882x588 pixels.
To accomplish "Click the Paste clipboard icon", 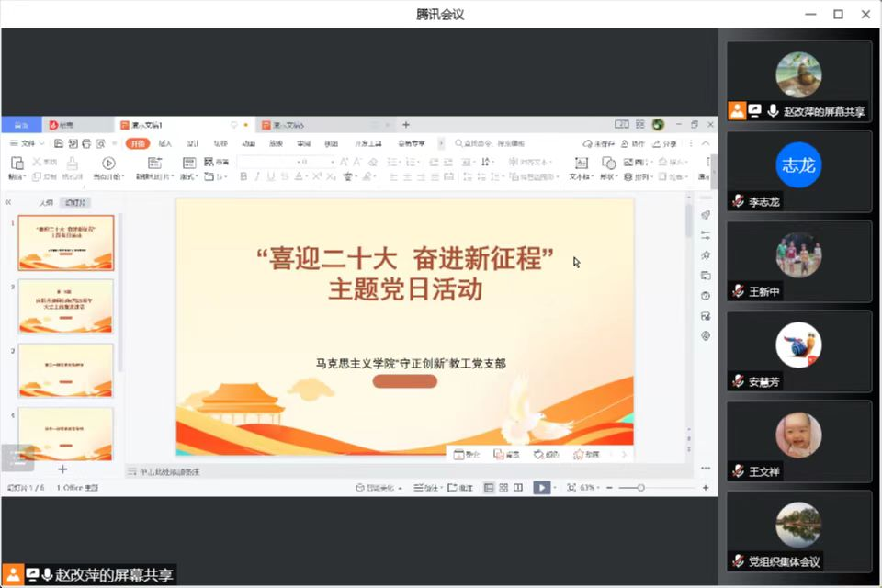I will click(x=17, y=163).
